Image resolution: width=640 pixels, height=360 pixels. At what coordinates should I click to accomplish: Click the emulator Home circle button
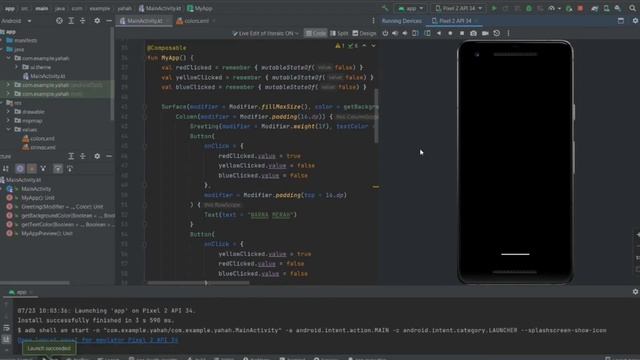click(x=450, y=33)
